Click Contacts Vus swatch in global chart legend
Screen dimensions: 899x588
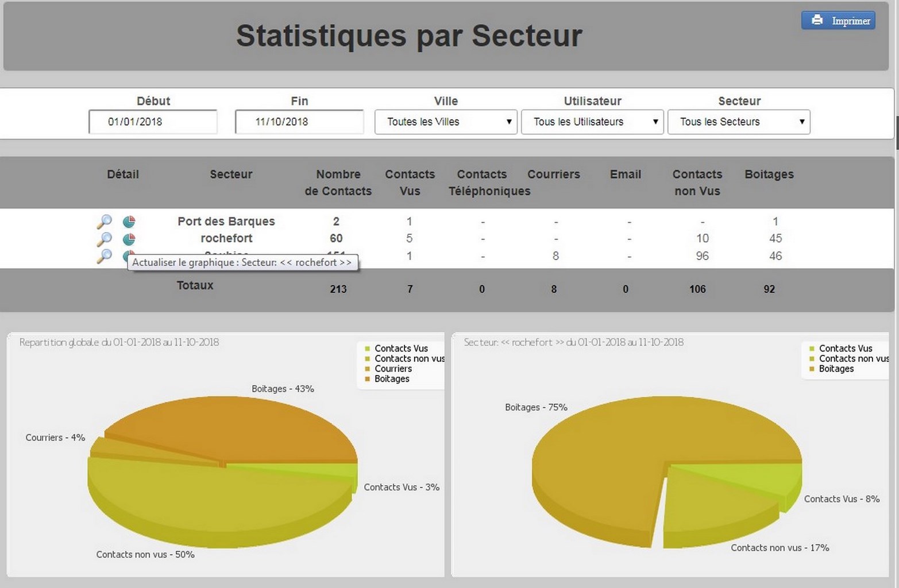click(x=368, y=349)
